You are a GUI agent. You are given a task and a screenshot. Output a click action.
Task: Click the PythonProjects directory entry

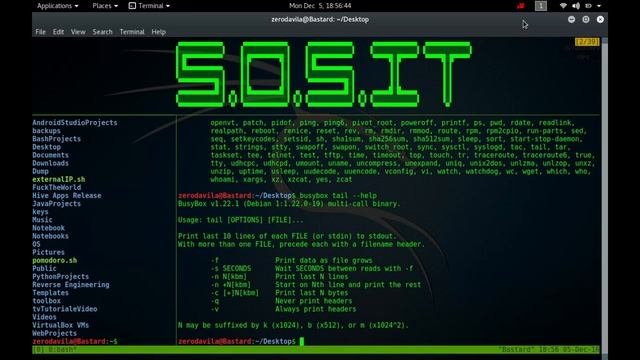pyautogui.click(x=61, y=276)
